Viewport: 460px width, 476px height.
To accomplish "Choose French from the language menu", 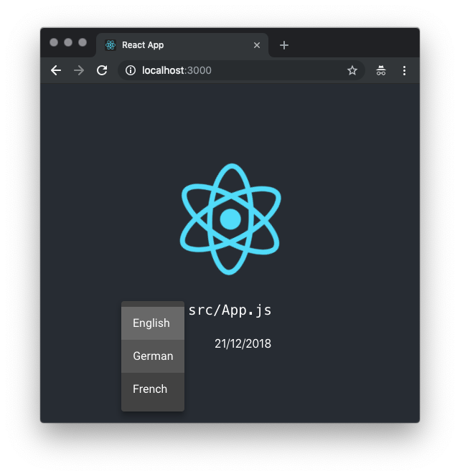I will [153, 389].
